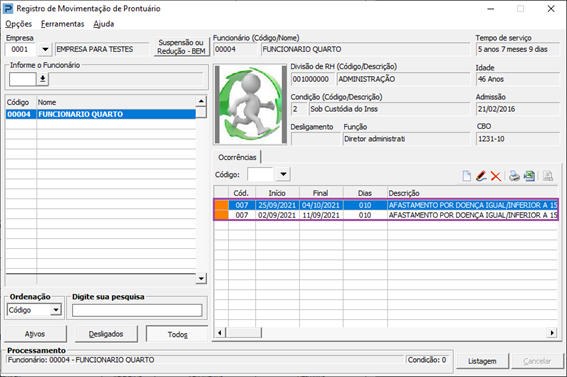567x377 pixels.
Task: Click the ADMINISTRAÇÃO division field
Action: [x=404, y=79]
